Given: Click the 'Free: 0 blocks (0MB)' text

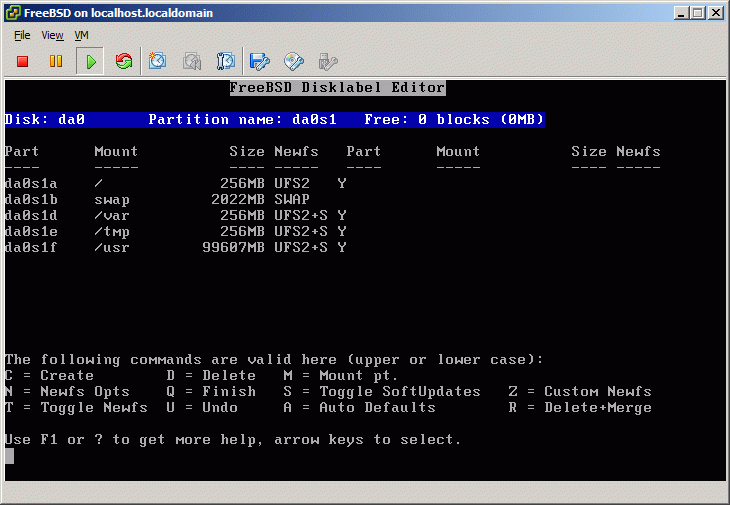Looking at the screenshot, I should [454, 120].
